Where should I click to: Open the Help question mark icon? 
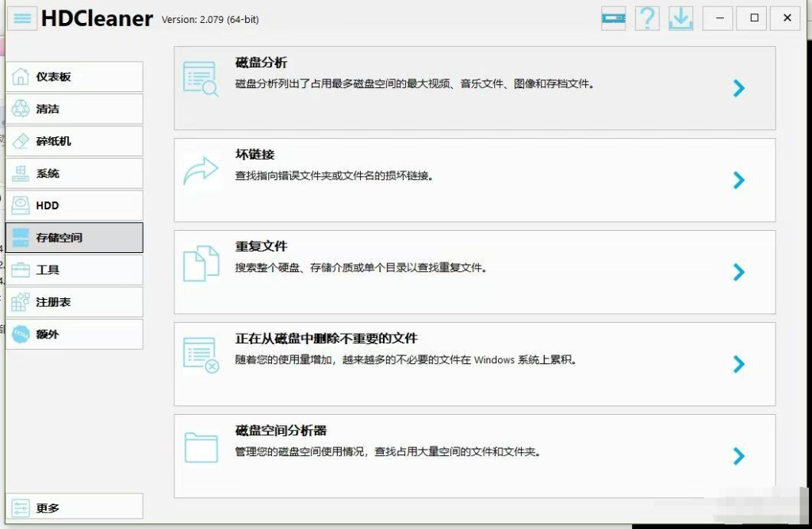647,18
